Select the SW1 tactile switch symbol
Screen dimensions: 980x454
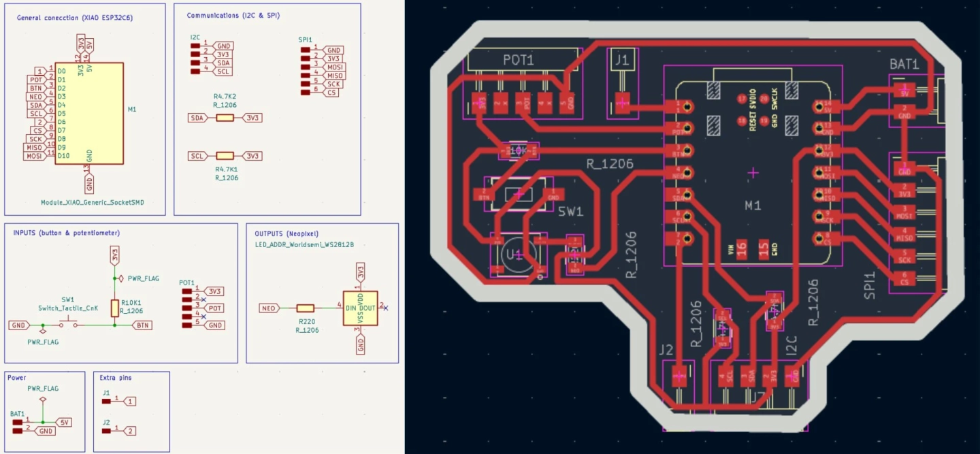pos(67,323)
